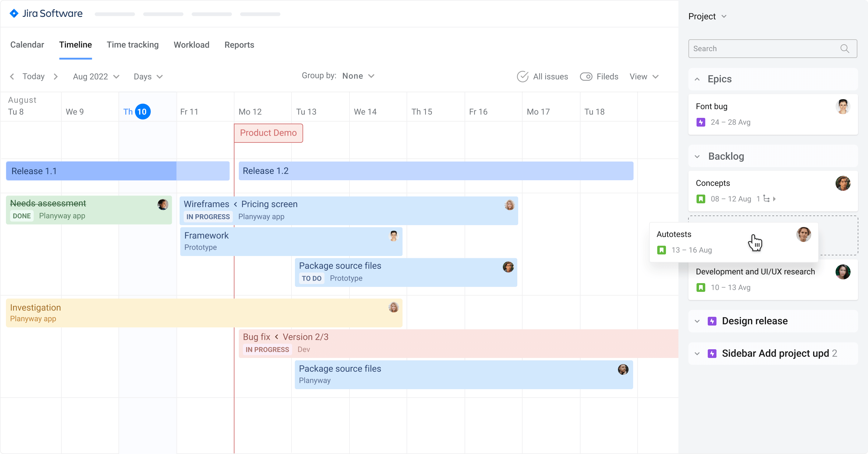Click the assignee avatar on the Font bug epic
The image size is (868, 454).
tap(843, 107)
